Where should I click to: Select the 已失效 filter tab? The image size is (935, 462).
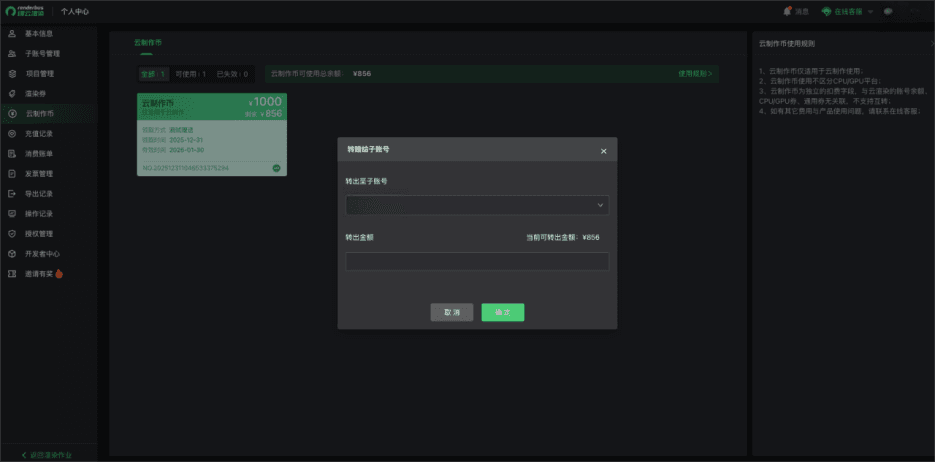[232, 74]
